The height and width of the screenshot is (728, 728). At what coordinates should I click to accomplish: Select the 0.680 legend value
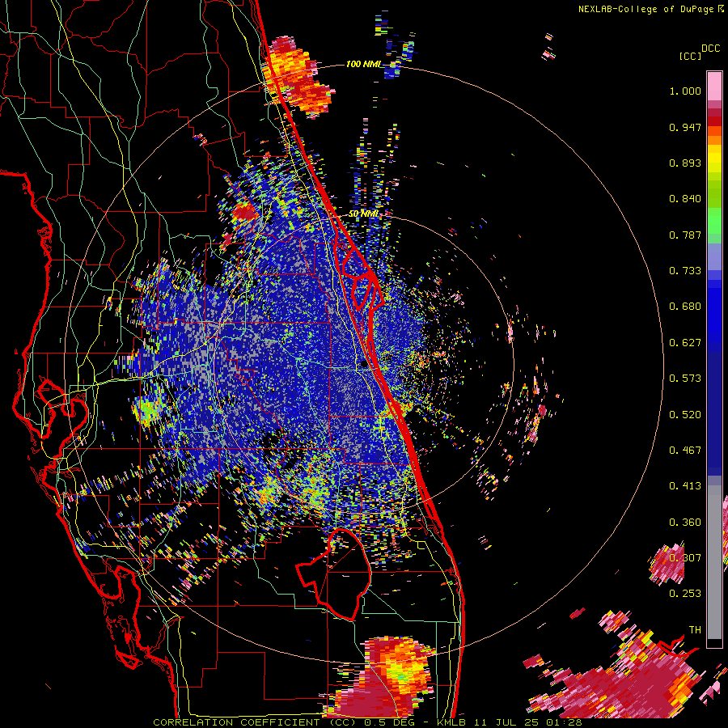click(x=685, y=307)
